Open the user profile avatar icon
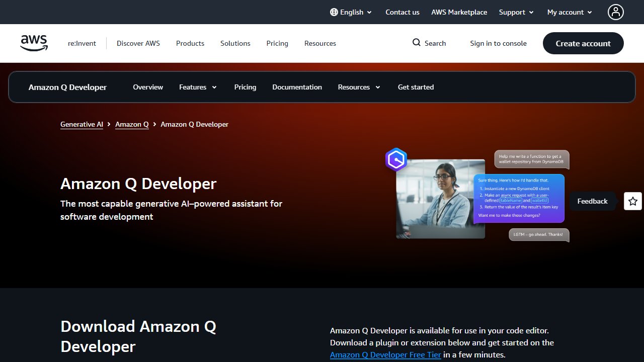The width and height of the screenshot is (644, 362). tap(616, 12)
